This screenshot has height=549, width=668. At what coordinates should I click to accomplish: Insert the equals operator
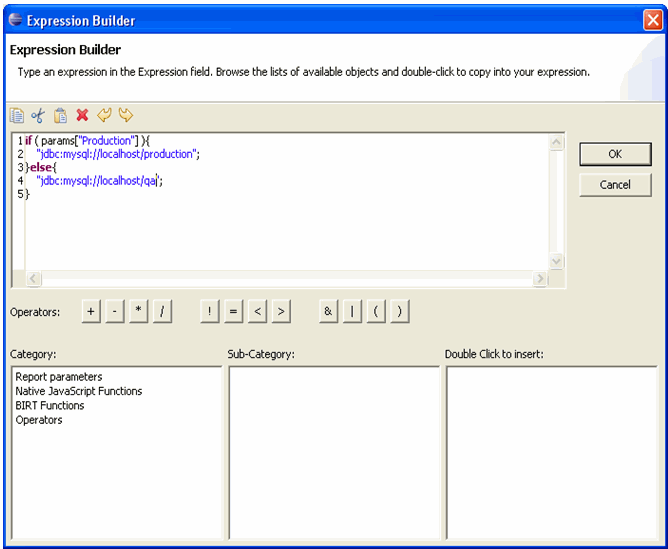tap(233, 311)
